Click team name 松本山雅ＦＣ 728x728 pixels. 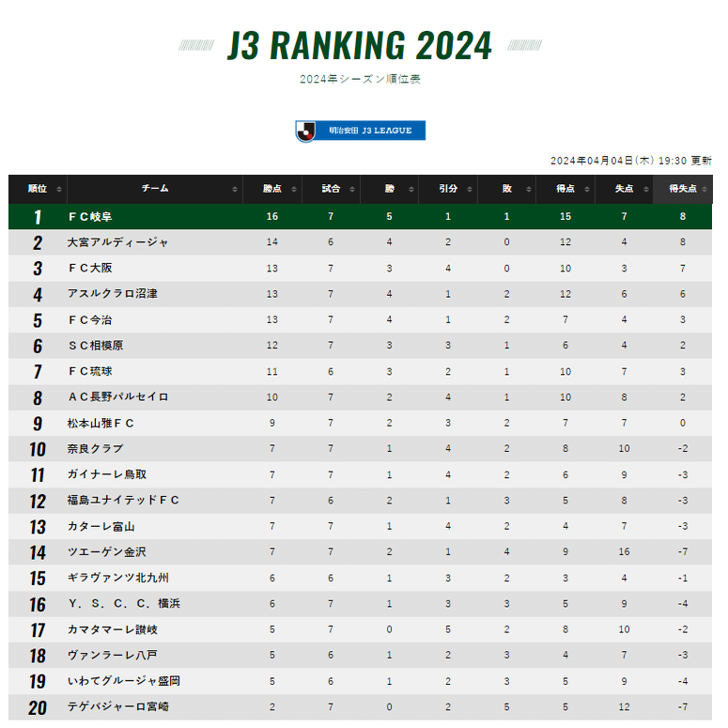tap(101, 424)
